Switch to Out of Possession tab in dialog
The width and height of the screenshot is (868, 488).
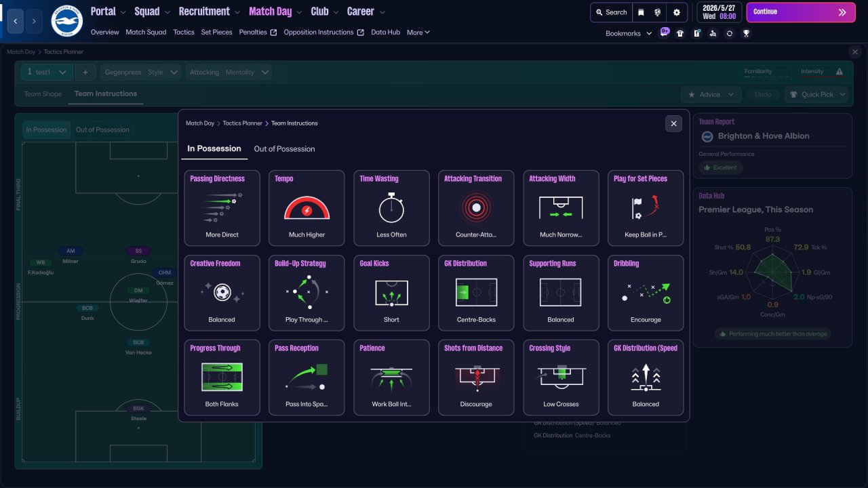[284, 148]
